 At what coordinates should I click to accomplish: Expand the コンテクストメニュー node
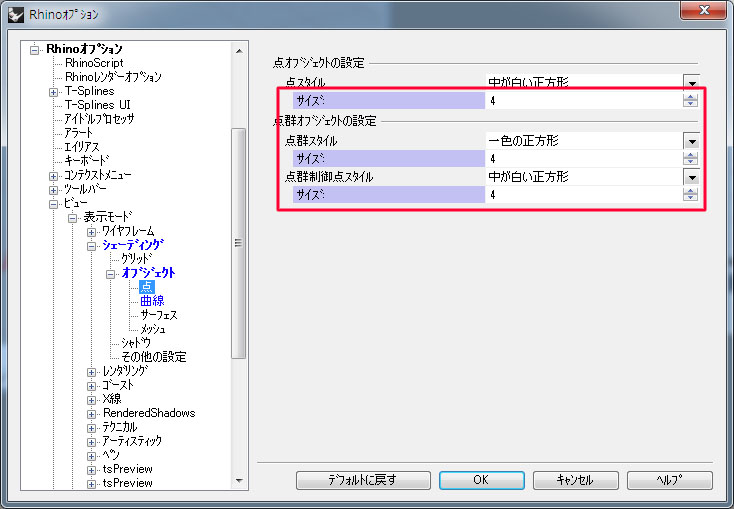tap(53, 176)
